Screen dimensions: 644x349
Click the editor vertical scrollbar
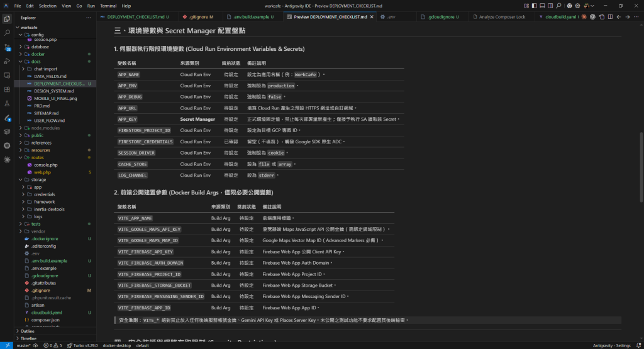click(x=641, y=167)
